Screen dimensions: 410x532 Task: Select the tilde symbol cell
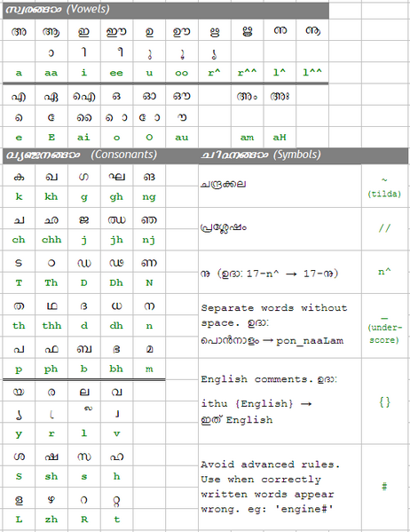[x=384, y=187]
